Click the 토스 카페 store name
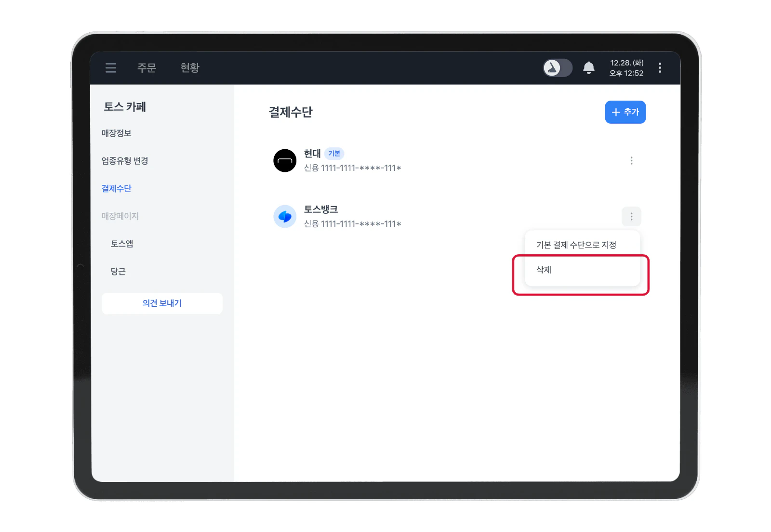 pos(125,107)
